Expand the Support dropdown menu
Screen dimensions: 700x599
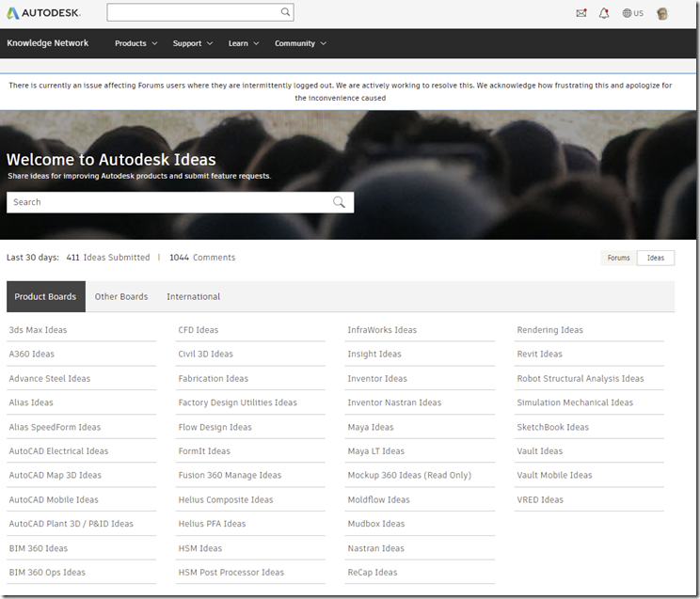coord(193,43)
